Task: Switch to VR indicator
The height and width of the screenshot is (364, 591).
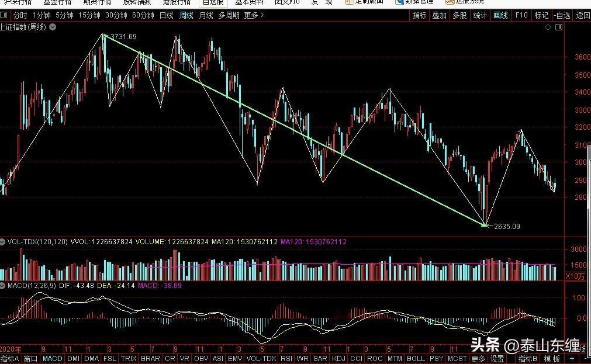Action: (x=184, y=359)
